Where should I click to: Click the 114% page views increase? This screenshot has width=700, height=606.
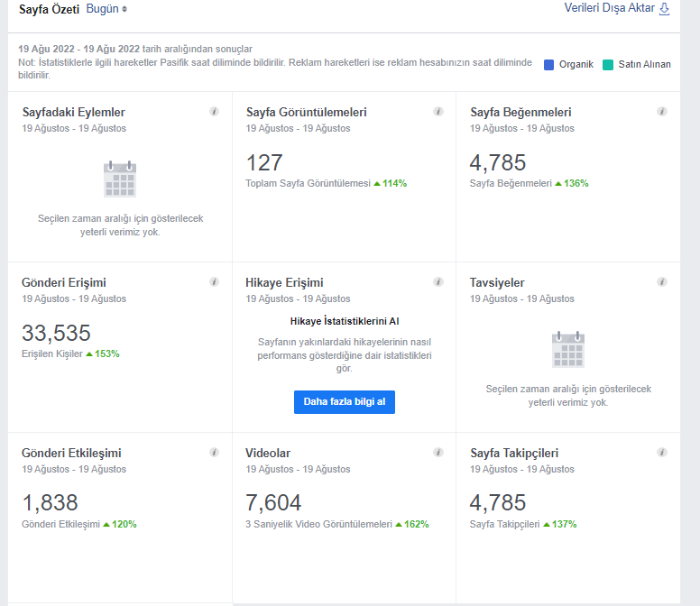click(391, 183)
